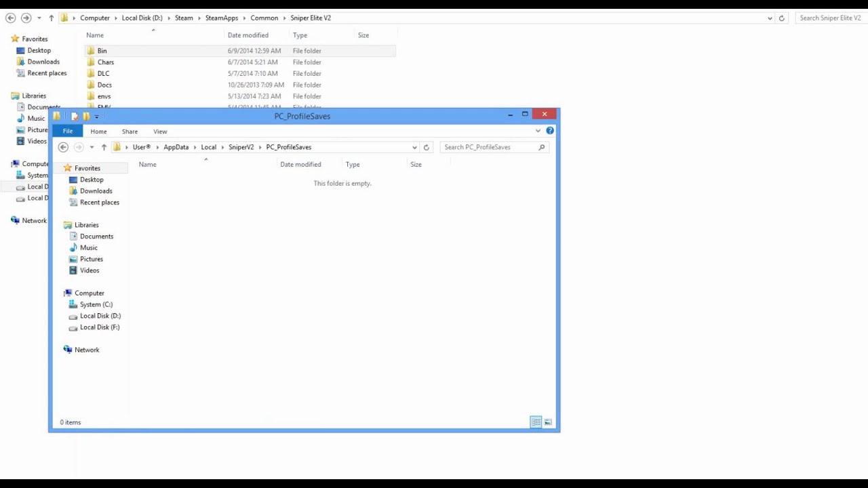Select the DLC folder icon
Screen dimensions: 868x488
tap(91, 74)
